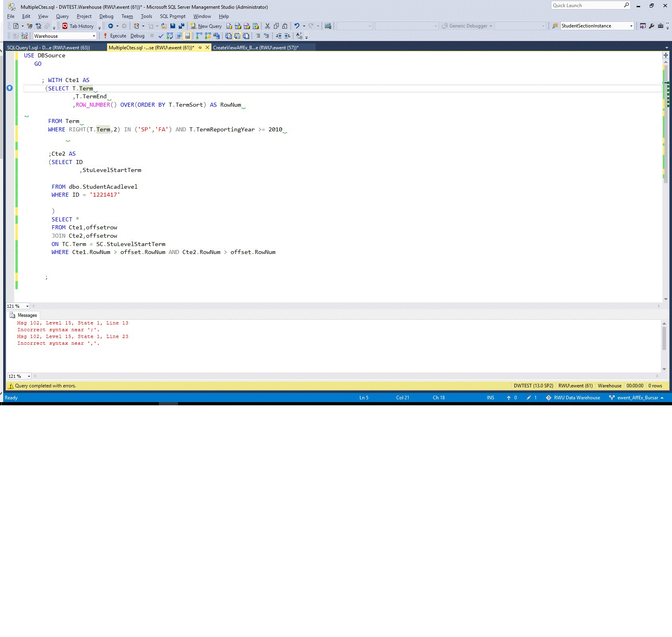Image resolution: width=672 pixels, height=637 pixels.
Task: Toggle pin on MultipleCtes.sql tab
Action: [x=200, y=48]
